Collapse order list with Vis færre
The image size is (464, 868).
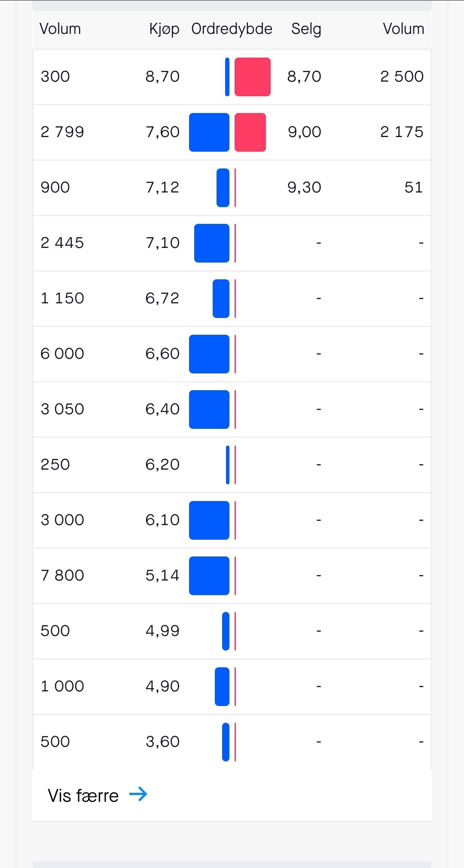pyautogui.click(x=83, y=795)
